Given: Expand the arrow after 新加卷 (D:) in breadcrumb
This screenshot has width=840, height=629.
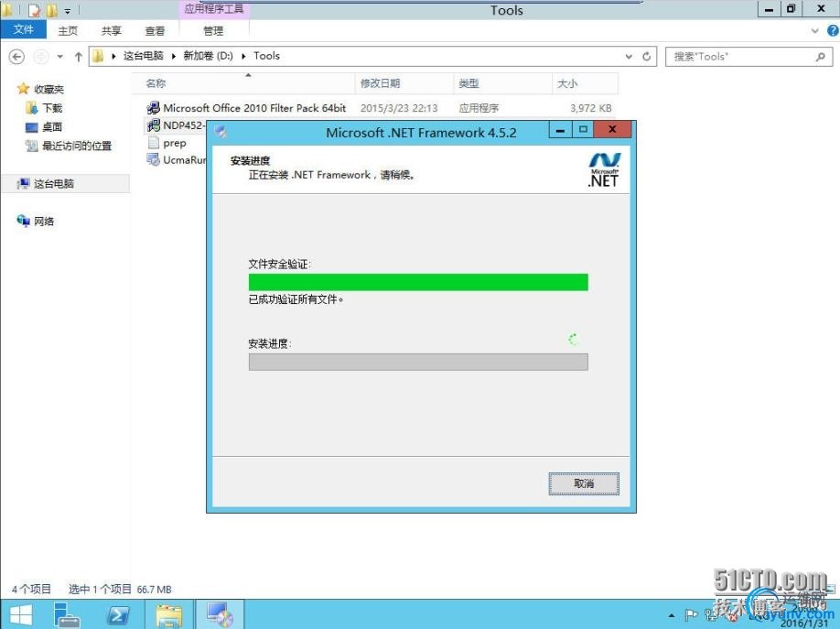Looking at the screenshot, I should (243, 56).
